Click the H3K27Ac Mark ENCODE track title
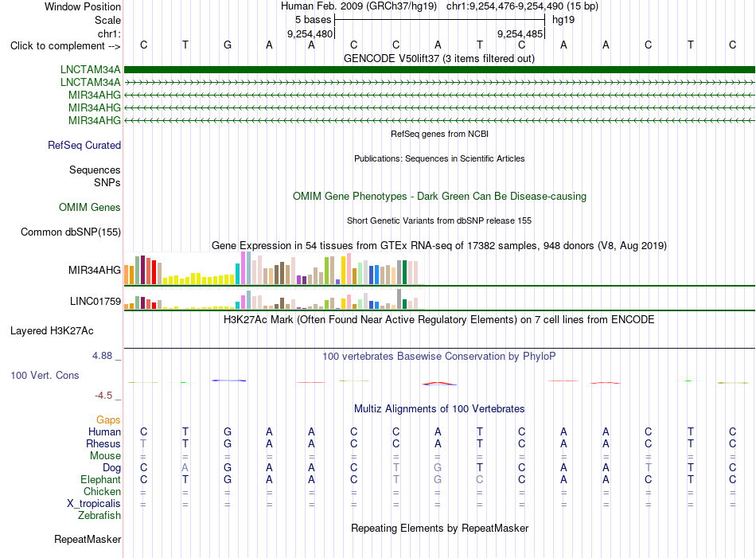 click(x=439, y=320)
